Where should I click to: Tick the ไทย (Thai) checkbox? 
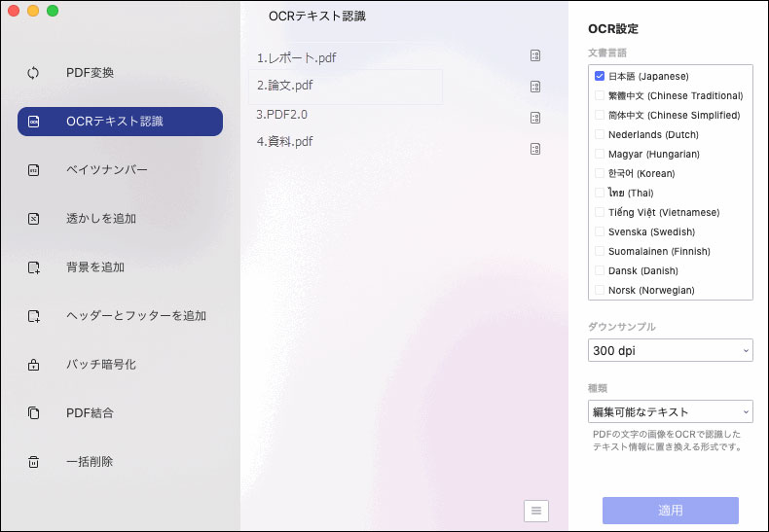coord(600,193)
